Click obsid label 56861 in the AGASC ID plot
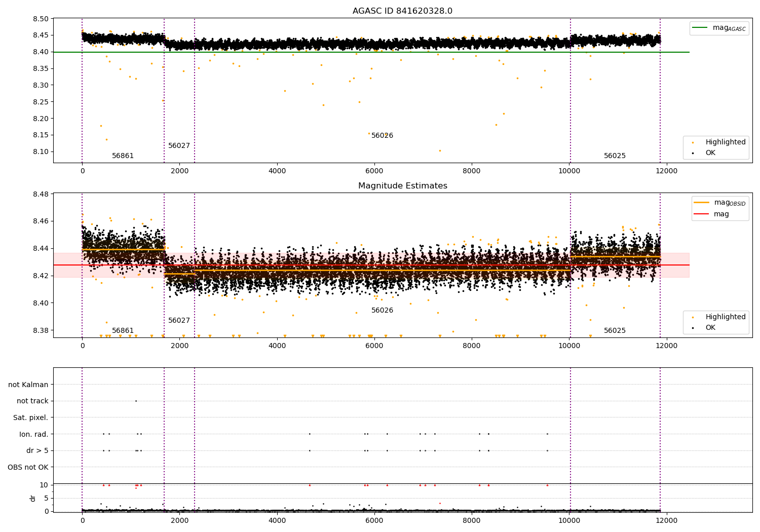 [123, 156]
